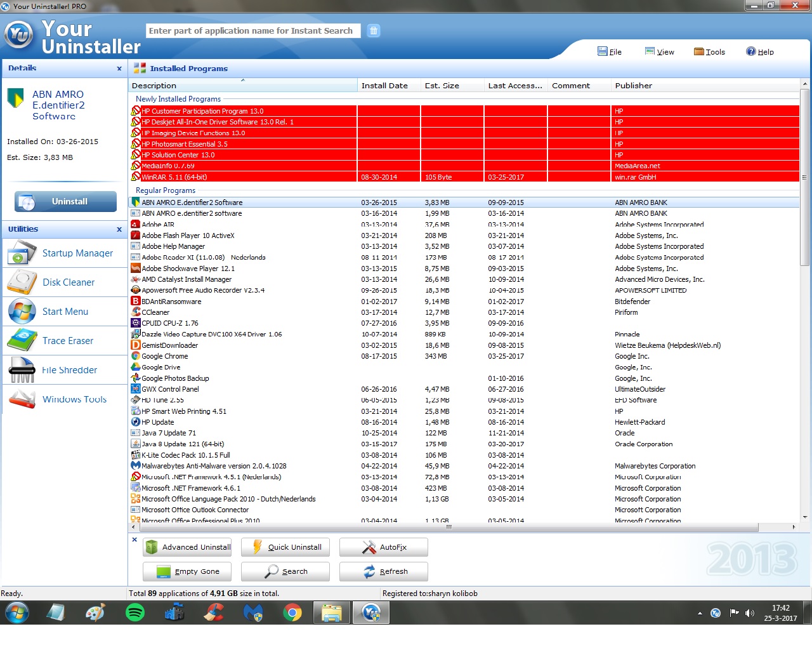Select the Dazzle Video Capture DVC100 row
This screenshot has height=650, width=812.
click(464, 334)
